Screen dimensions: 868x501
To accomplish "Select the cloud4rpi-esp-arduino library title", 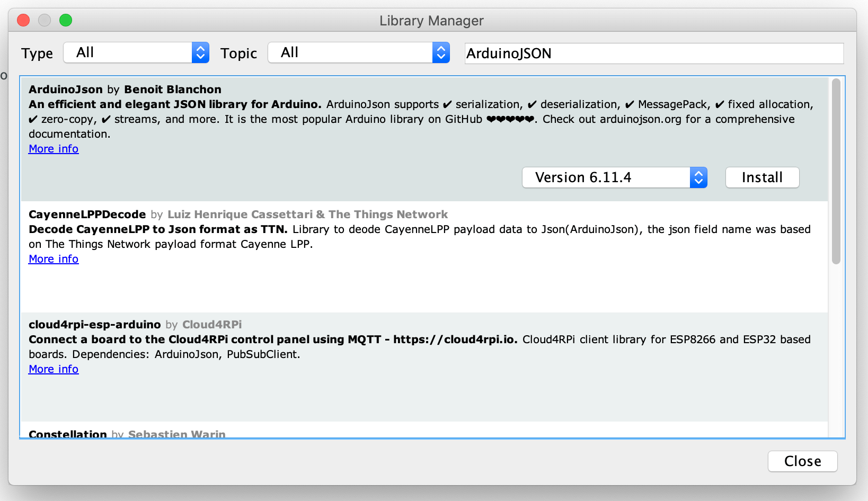I will [x=95, y=325].
